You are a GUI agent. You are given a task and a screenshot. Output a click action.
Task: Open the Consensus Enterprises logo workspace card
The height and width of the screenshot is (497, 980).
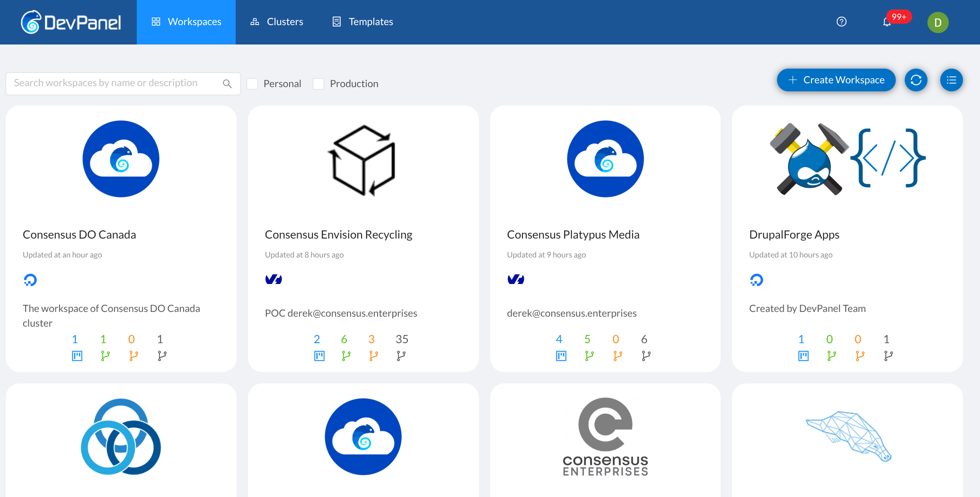click(605, 440)
